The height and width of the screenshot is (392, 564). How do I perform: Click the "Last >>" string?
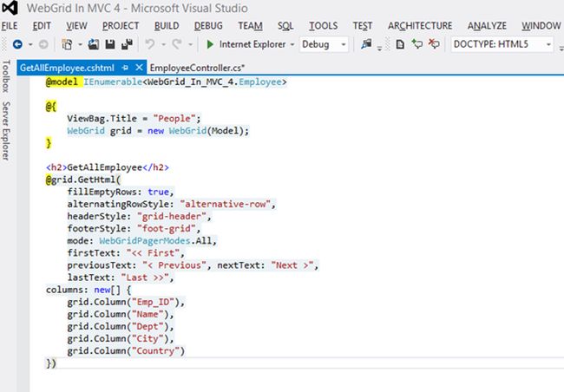(x=145, y=278)
